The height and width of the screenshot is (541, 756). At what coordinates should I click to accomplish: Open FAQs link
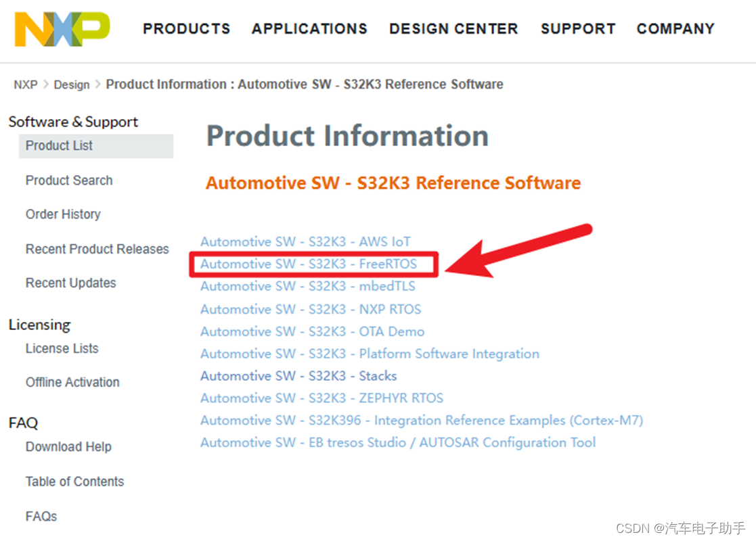click(x=41, y=517)
